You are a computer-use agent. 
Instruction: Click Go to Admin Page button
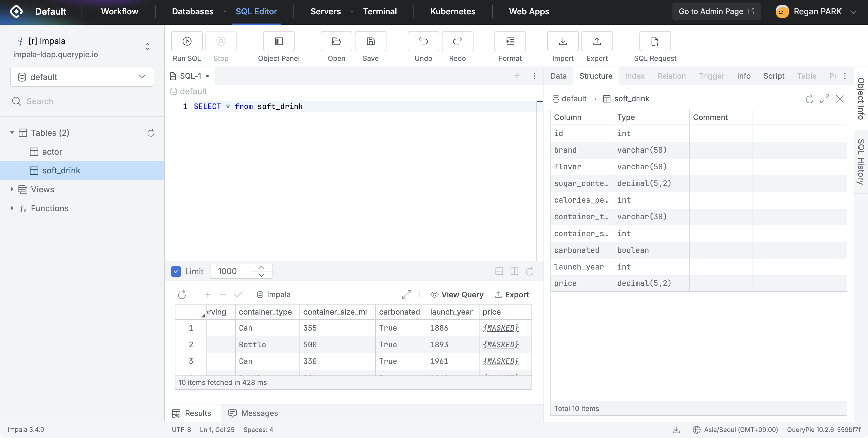point(716,11)
